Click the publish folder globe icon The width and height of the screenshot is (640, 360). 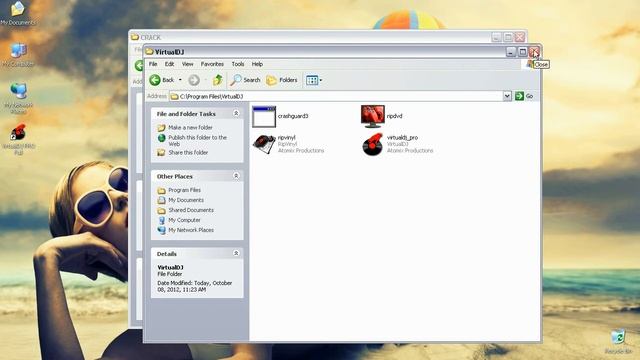tap(162, 138)
